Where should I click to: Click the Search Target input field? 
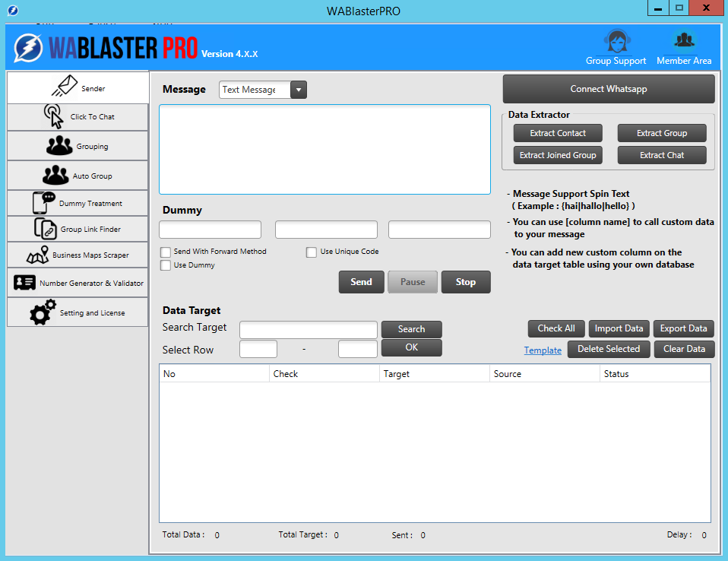[308, 329]
